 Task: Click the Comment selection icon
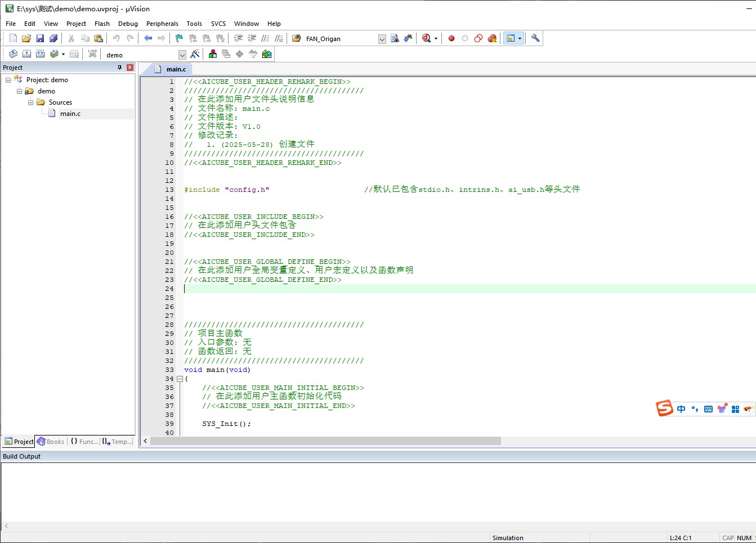click(265, 38)
